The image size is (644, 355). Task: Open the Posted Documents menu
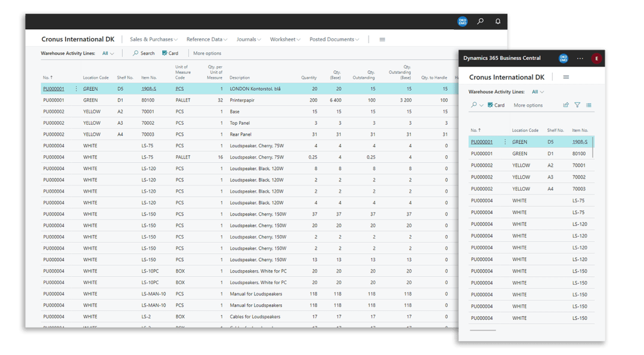click(x=334, y=39)
